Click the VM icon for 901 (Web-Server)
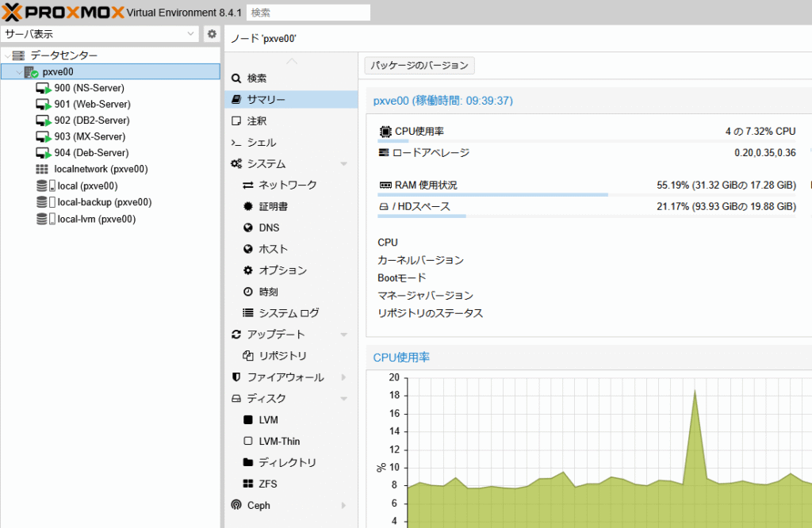This screenshot has width=812, height=528. [x=44, y=105]
